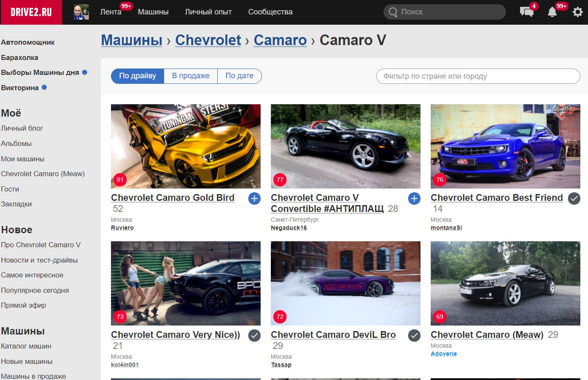Open Викторина in the sidebar
Viewport: 588px width, 380px height.
20,88
